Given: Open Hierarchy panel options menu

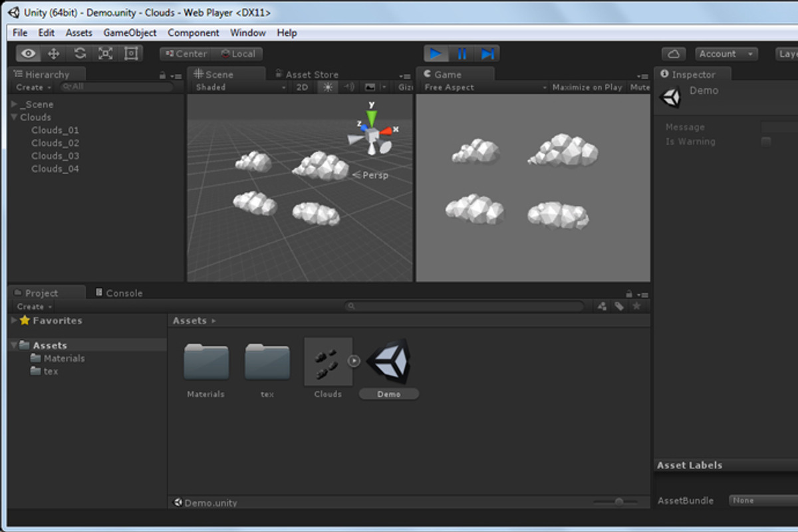Looking at the screenshot, I should click(x=176, y=76).
